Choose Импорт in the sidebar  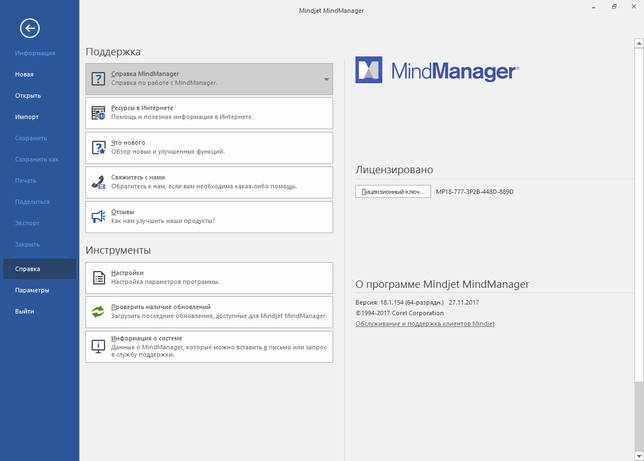click(27, 117)
